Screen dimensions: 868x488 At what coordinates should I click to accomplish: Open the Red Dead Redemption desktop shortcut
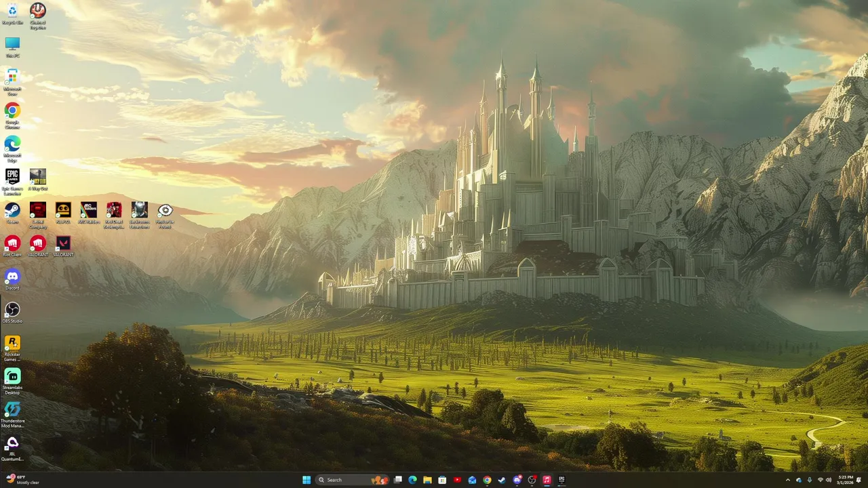pos(114,216)
